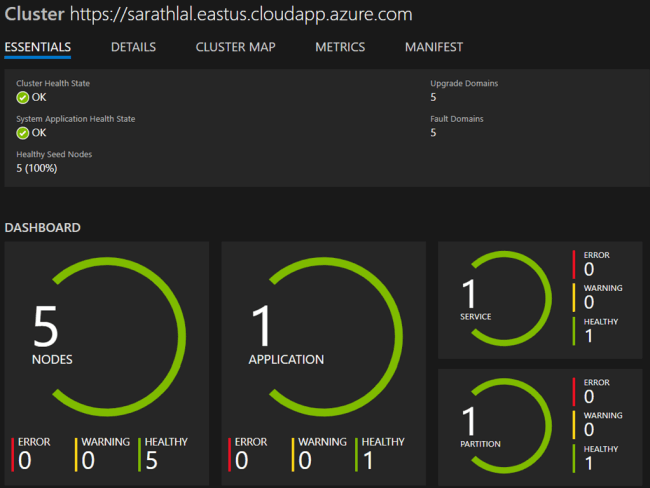The width and height of the screenshot is (650, 488).
Task: Click the Healthy Seed Nodes value
Action: pyautogui.click(x=37, y=168)
